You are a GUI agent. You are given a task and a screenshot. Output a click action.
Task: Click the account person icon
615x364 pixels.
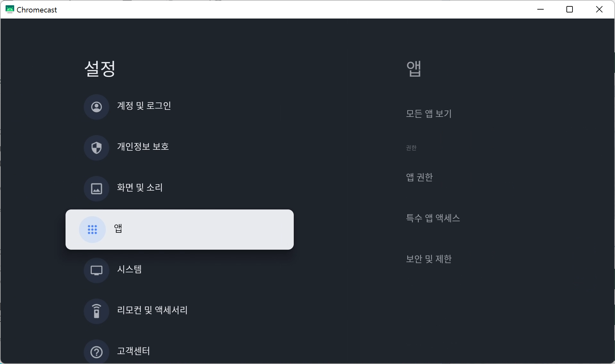97,107
